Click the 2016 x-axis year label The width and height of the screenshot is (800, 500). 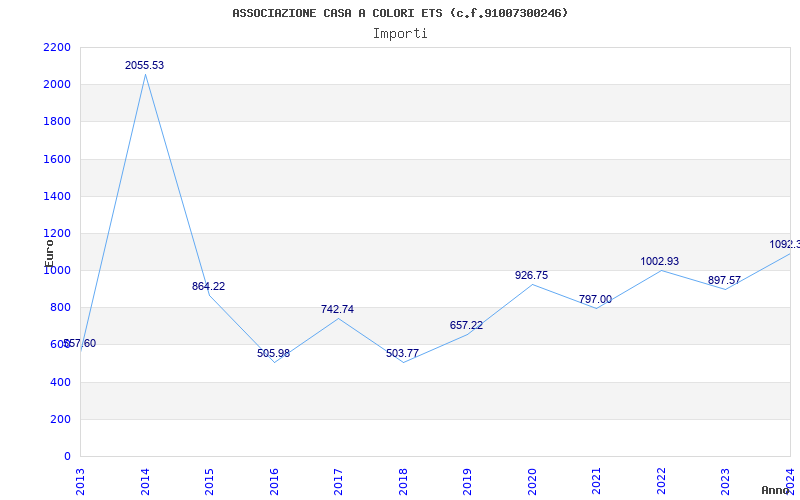[274, 481]
